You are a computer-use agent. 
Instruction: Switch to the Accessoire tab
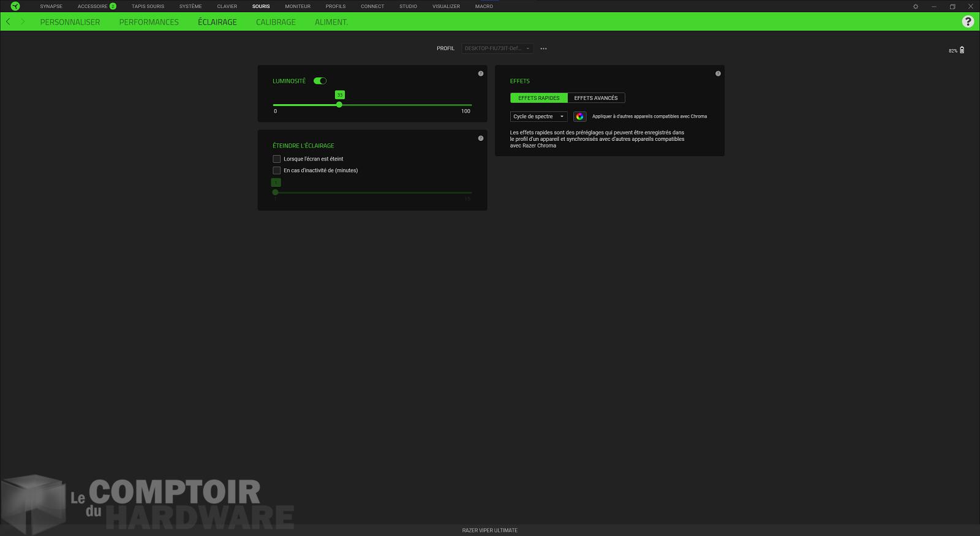[x=92, y=6]
